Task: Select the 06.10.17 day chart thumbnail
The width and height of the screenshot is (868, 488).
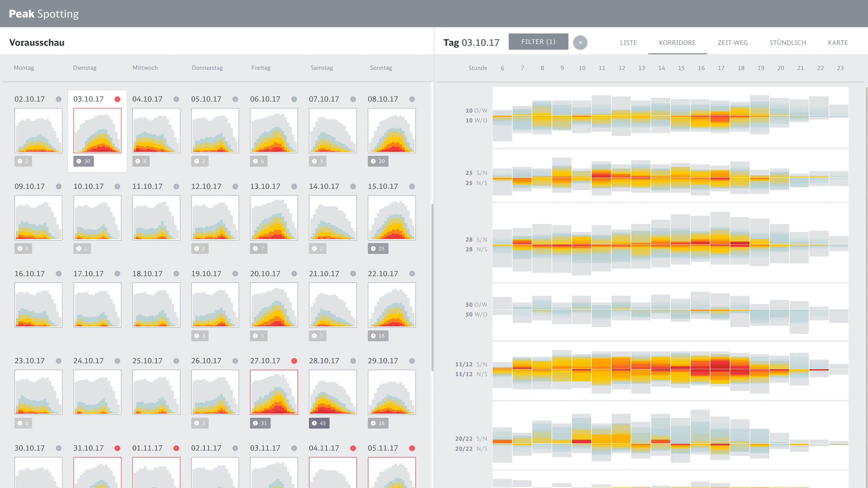Action: 274,130
